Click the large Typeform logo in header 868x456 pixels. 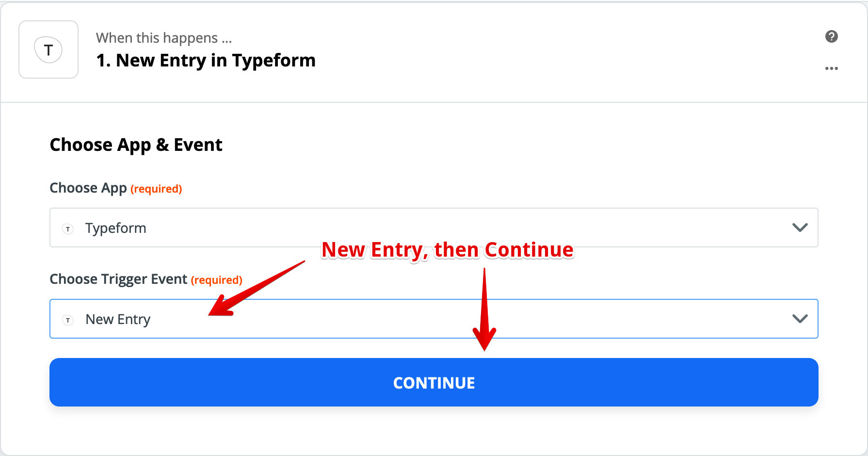coord(48,49)
